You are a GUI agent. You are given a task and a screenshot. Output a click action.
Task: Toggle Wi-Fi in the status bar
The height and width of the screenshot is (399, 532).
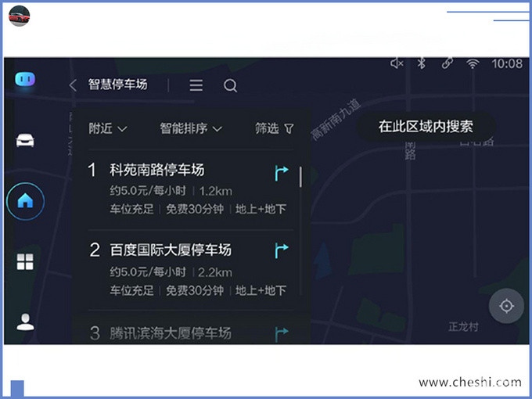coord(472,63)
